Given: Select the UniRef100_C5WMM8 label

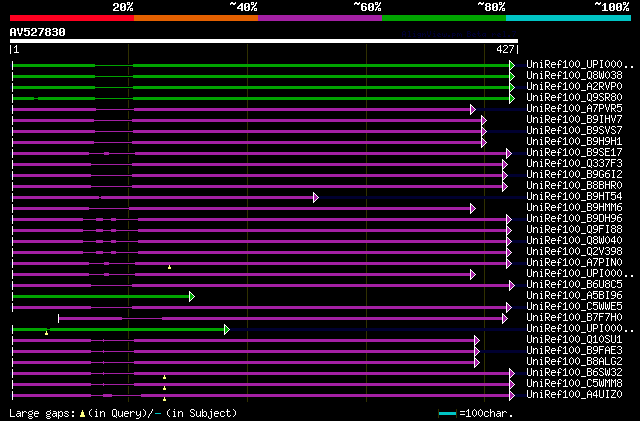Looking at the screenshot, I should 574,384.
